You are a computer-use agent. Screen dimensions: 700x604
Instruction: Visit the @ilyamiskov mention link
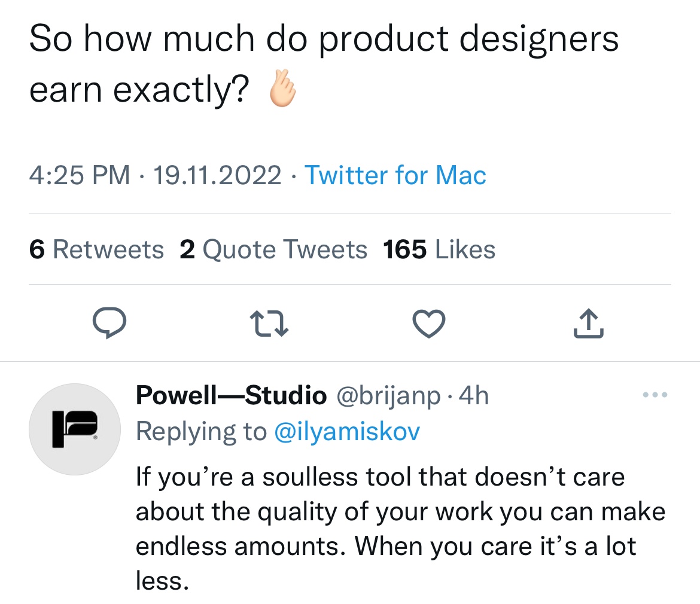(x=347, y=431)
